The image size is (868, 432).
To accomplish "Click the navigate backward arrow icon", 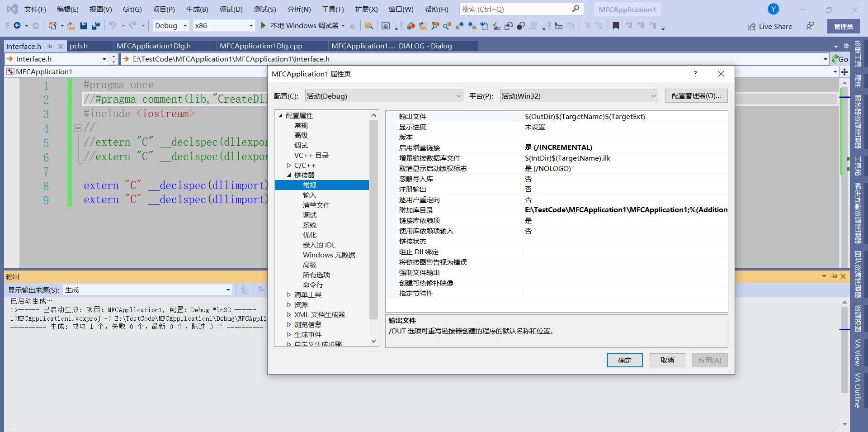I will [17, 26].
